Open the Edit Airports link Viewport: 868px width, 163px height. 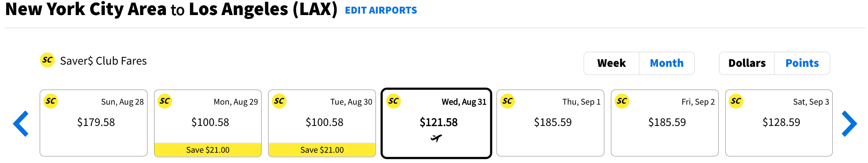381,10
